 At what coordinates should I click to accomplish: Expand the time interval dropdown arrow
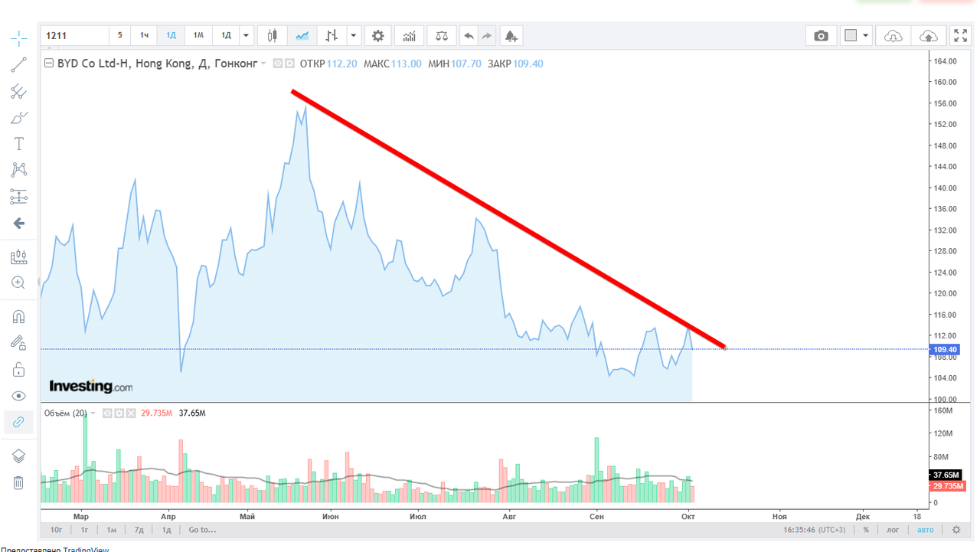click(246, 35)
